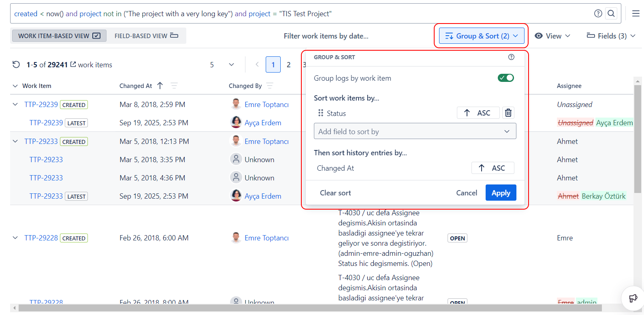Open the Group & Sort help icon
Image resolution: width=644 pixels, height=315 pixels.
(x=511, y=57)
